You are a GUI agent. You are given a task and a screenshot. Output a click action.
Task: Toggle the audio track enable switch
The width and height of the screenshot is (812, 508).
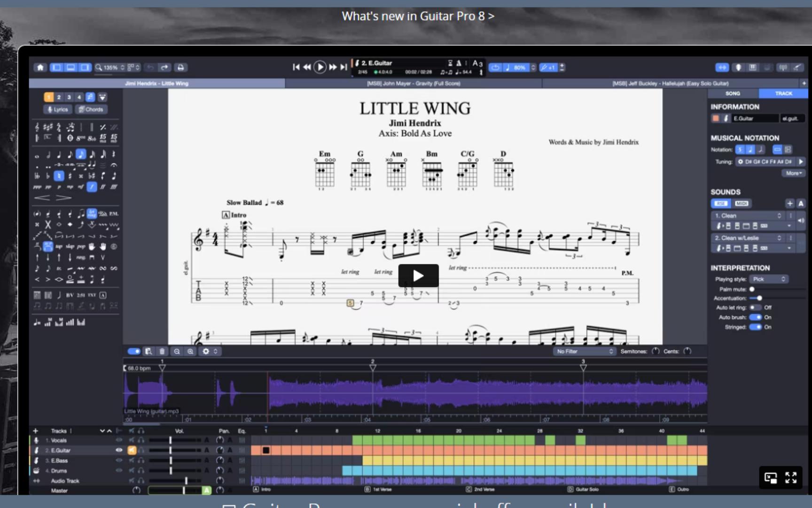[134, 351]
